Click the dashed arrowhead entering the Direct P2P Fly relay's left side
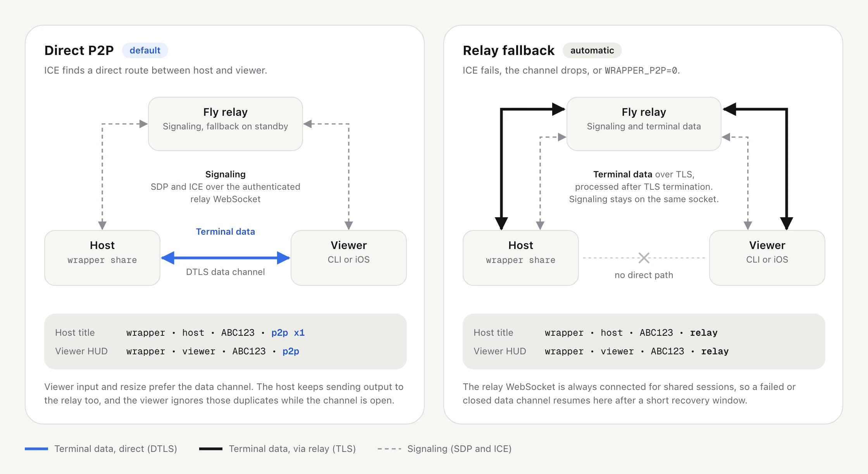The image size is (868, 474). point(143,124)
